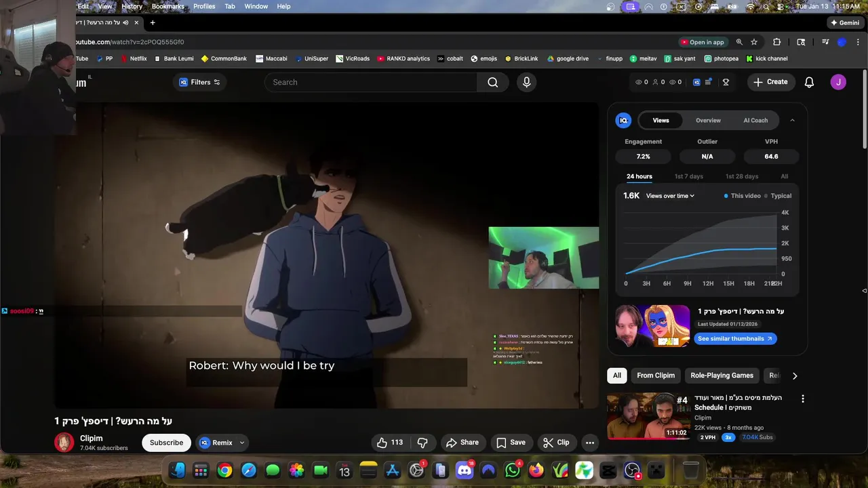Open the Profiles menu

[204, 6]
